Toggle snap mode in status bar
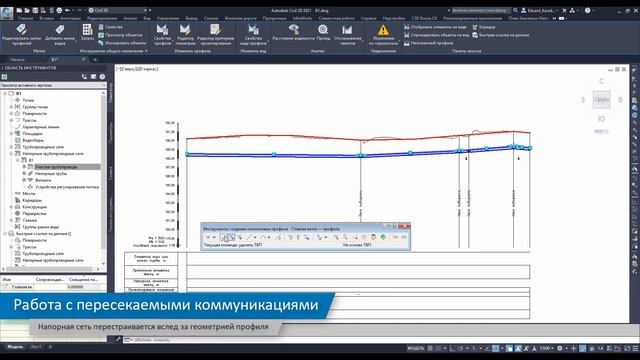This screenshot has width=640, height=360. point(438,349)
